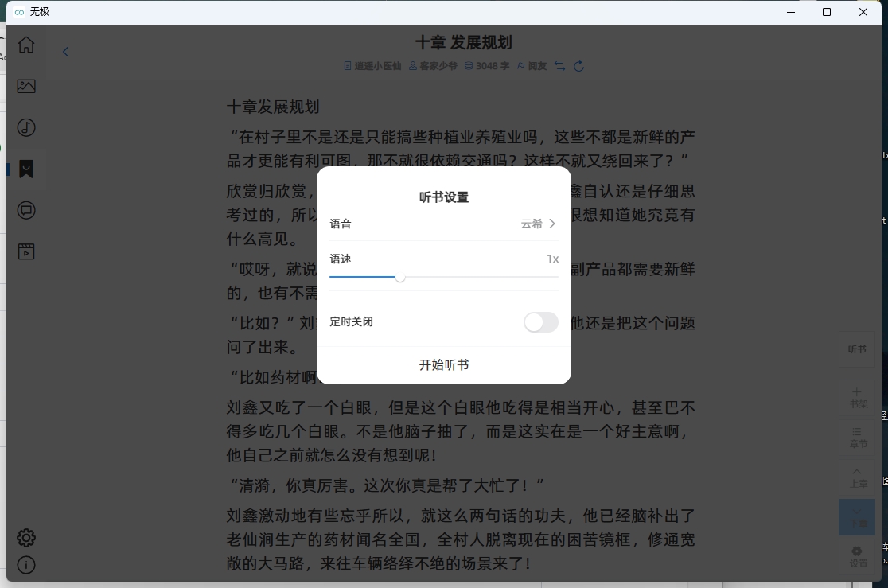Image resolution: width=888 pixels, height=588 pixels.
Task: Click the 听书 button on right panel
Action: [857, 349]
